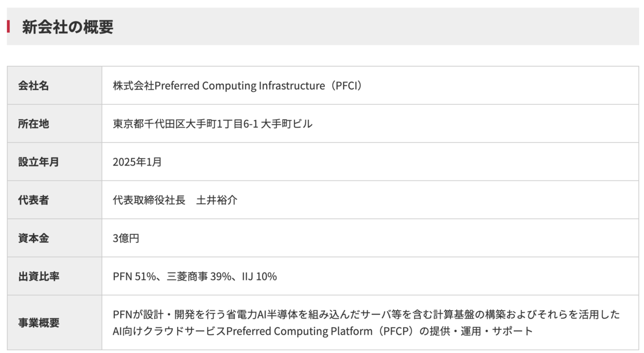
Task: Select the 会社名 row label
Action: (x=33, y=85)
